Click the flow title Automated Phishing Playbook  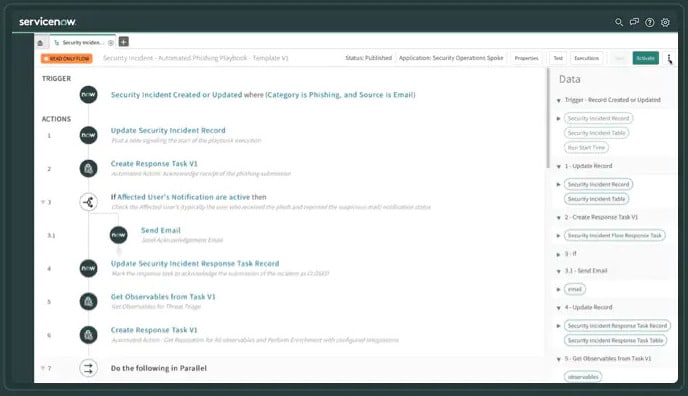195,58
